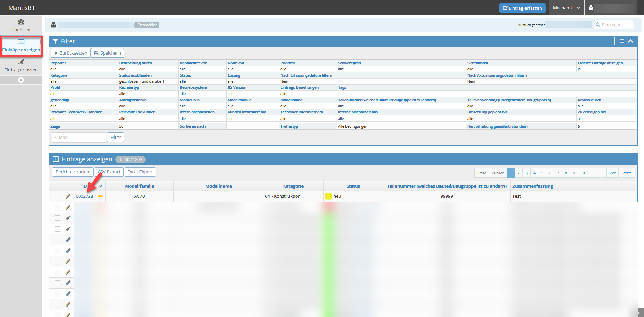
Task: Open Eintrag erfassen from the sidebar
Action: 21,65
